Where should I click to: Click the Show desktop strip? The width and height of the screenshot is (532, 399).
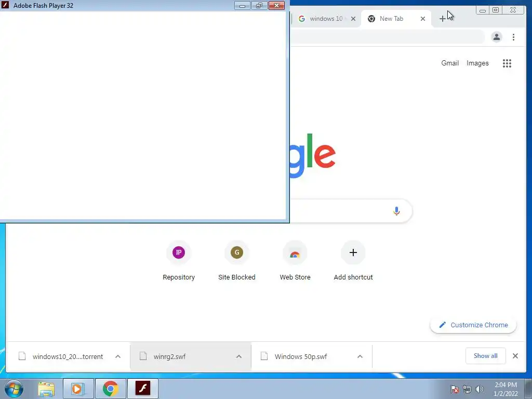tap(528, 389)
